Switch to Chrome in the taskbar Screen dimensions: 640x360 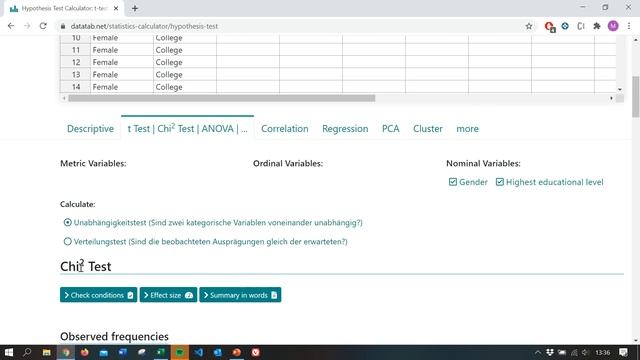66,352
